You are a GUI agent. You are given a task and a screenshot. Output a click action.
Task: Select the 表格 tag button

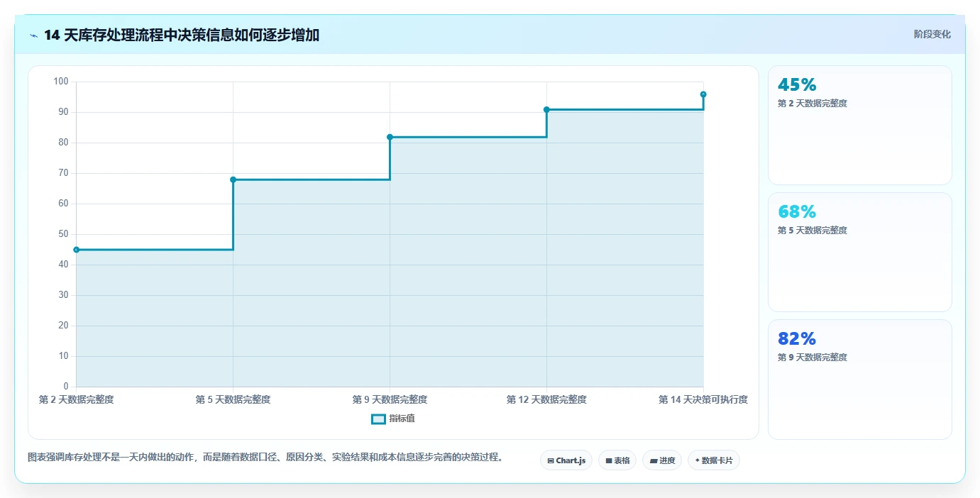click(x=617, y=460)
